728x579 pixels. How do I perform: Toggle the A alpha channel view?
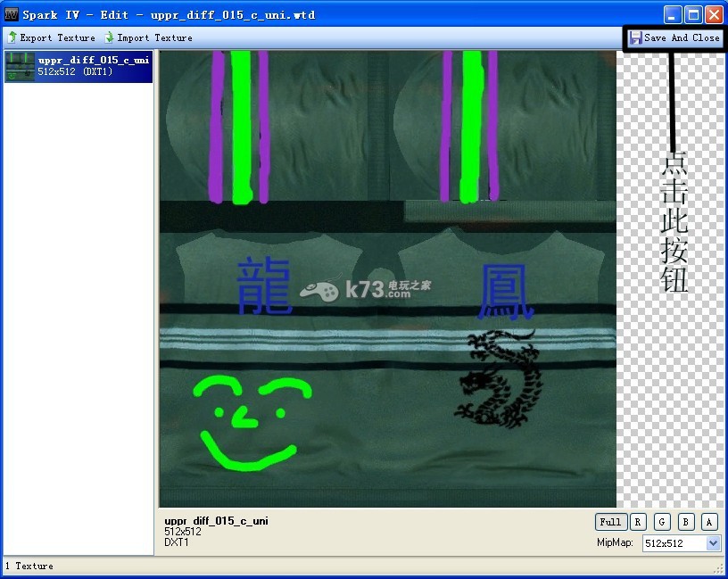708,522
